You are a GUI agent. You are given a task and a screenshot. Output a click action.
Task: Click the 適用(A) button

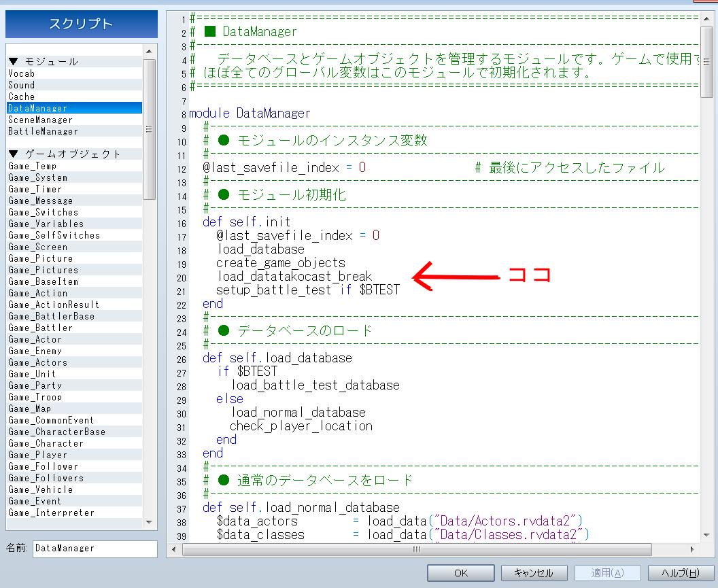pyautogui.click(x=607, y=573)
